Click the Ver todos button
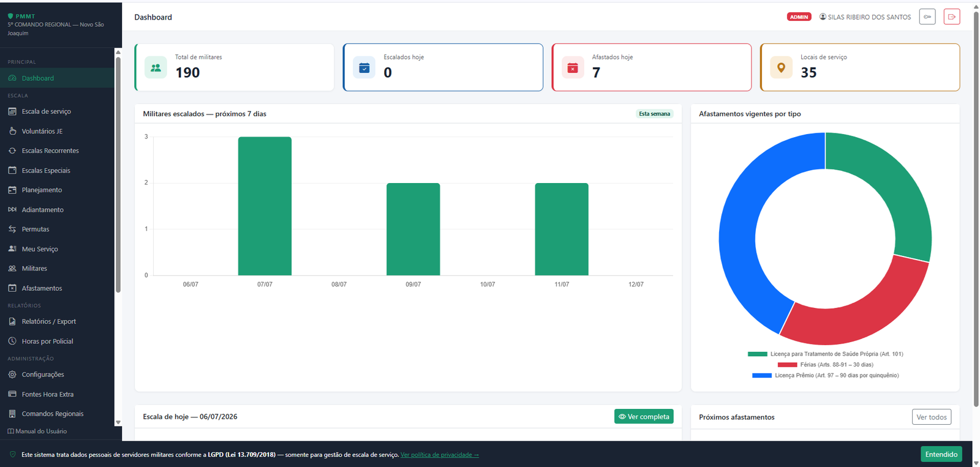 [x=931, y=417]
